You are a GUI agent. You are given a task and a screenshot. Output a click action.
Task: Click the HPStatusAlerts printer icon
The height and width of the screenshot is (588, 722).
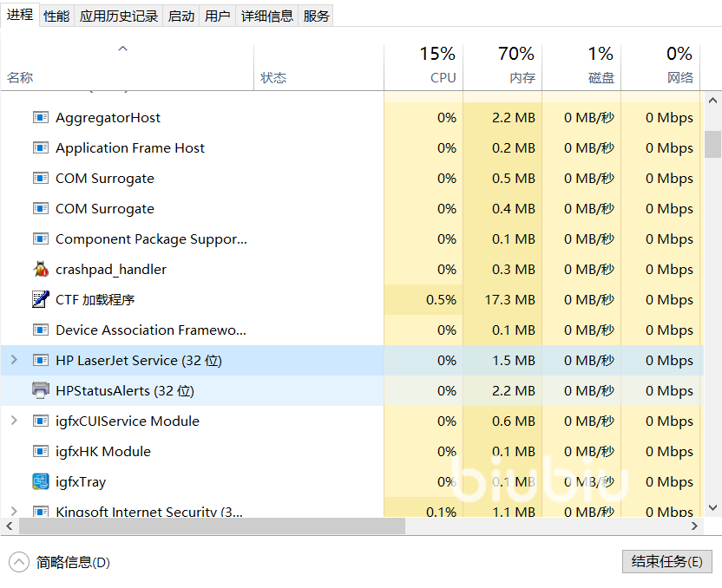pos(41,391)
